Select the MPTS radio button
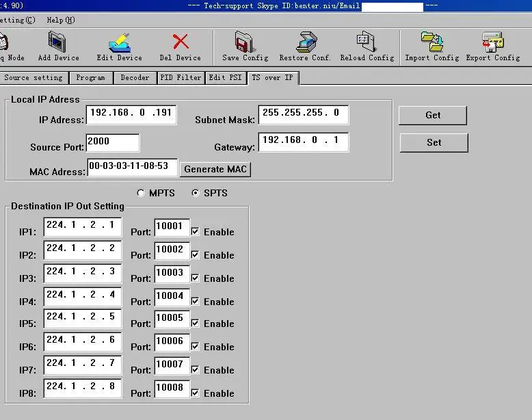 (142, 193)
